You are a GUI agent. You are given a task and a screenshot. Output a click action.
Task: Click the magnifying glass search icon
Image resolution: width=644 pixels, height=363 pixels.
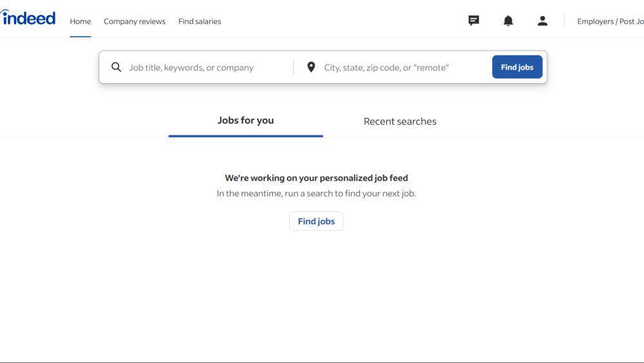(x=116, y=67)
